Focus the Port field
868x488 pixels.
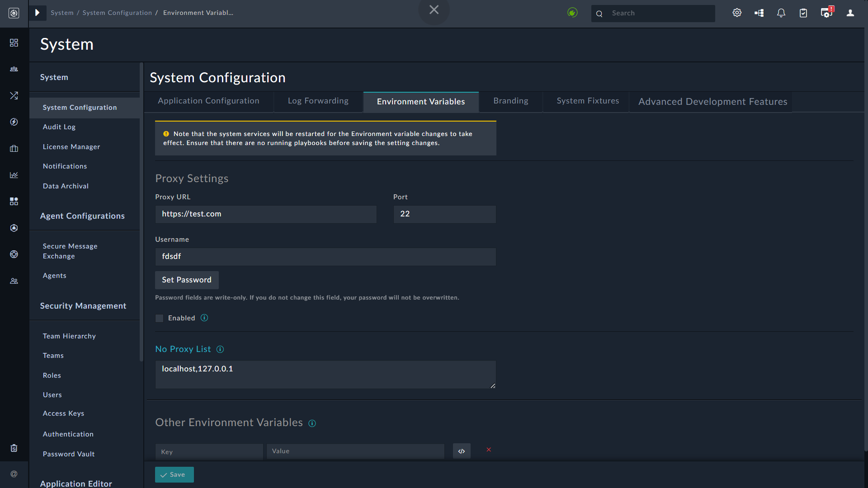(x=444, y=214)
